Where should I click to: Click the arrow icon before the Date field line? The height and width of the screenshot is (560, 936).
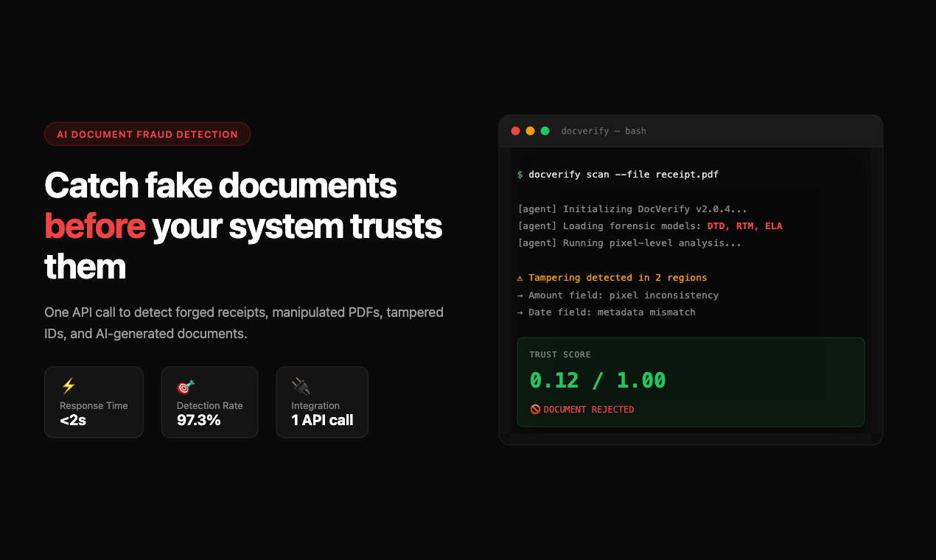click(x=520, y=312)
